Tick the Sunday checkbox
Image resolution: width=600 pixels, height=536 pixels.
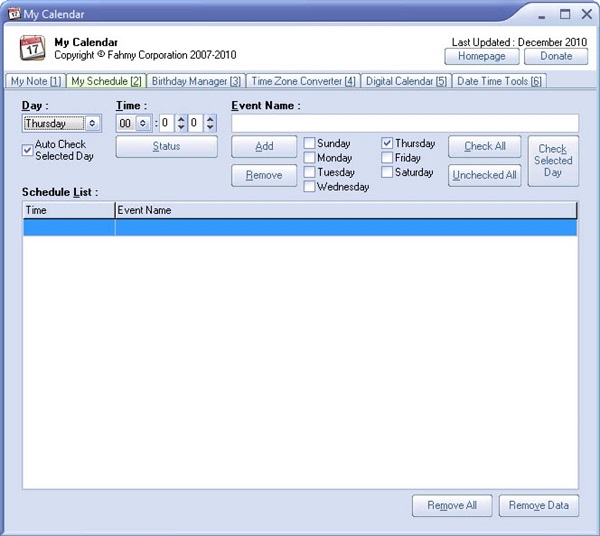310,144
